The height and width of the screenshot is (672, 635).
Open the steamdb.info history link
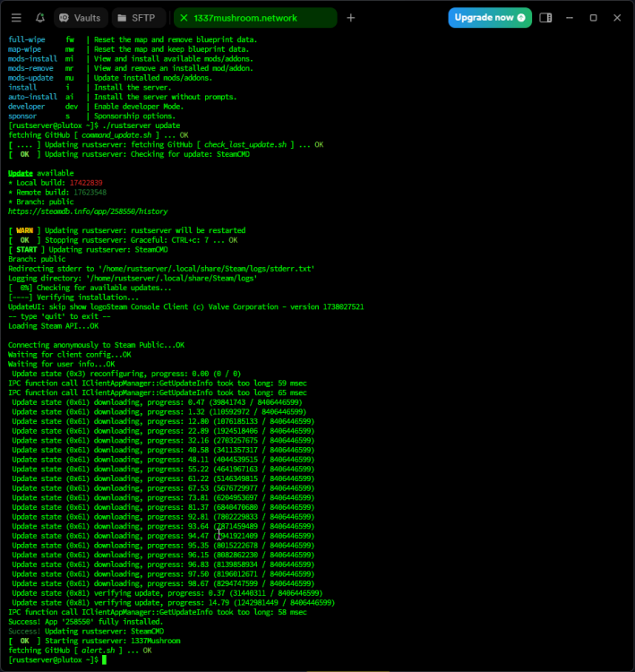click(x=88, y=211)
